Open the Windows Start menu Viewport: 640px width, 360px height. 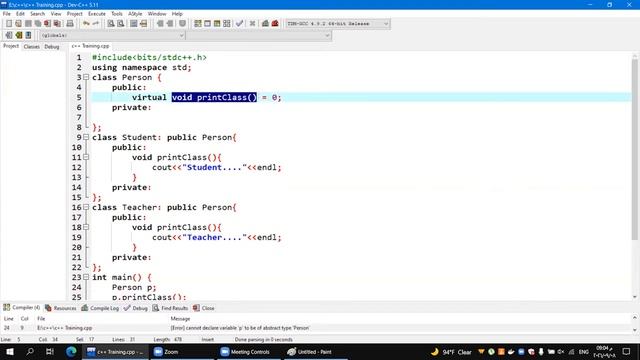[x=10, y=351]
